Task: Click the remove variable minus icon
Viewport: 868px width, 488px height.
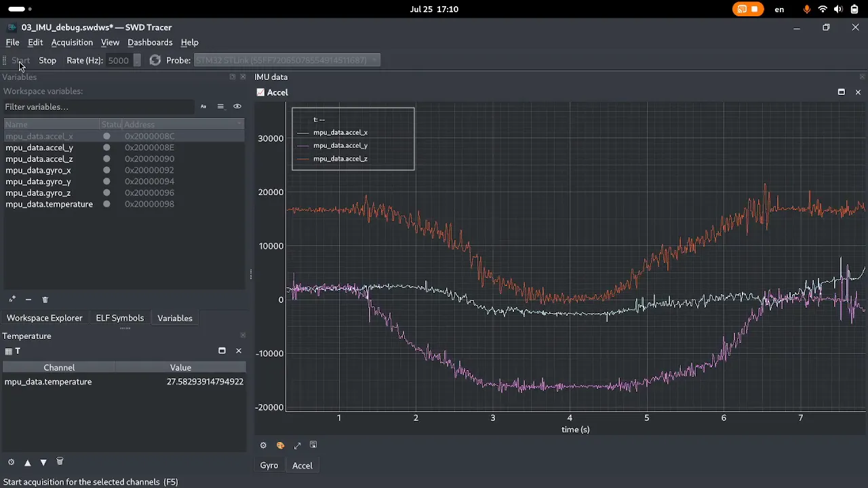Action: (x=28, y=299)
